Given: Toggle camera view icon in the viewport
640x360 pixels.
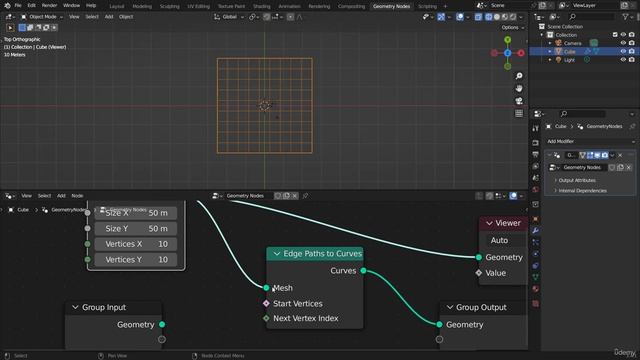Looking at the screenshot, I should (519, 101).
